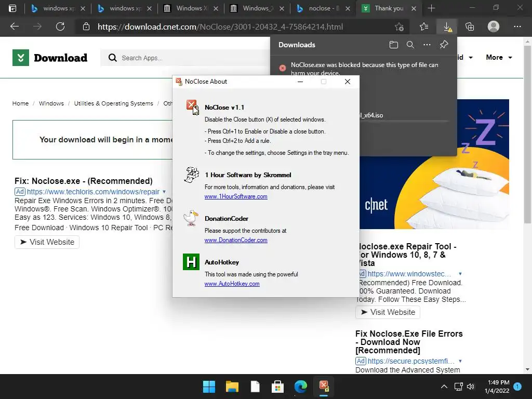This screenshot has height=399, width=532.
Task: Click the forward navigation arrow
Action: pos(37,26)
